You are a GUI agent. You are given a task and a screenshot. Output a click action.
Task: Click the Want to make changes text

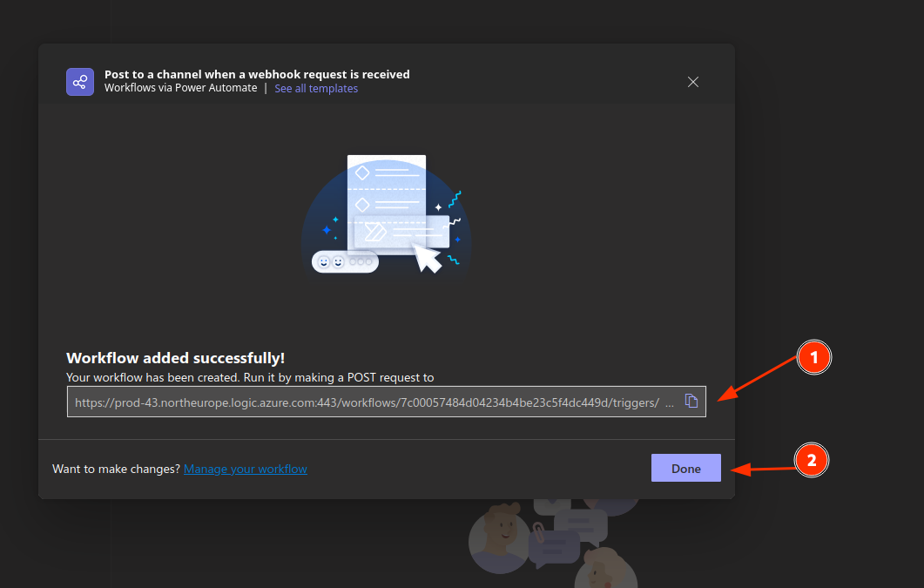pos(116,469)
